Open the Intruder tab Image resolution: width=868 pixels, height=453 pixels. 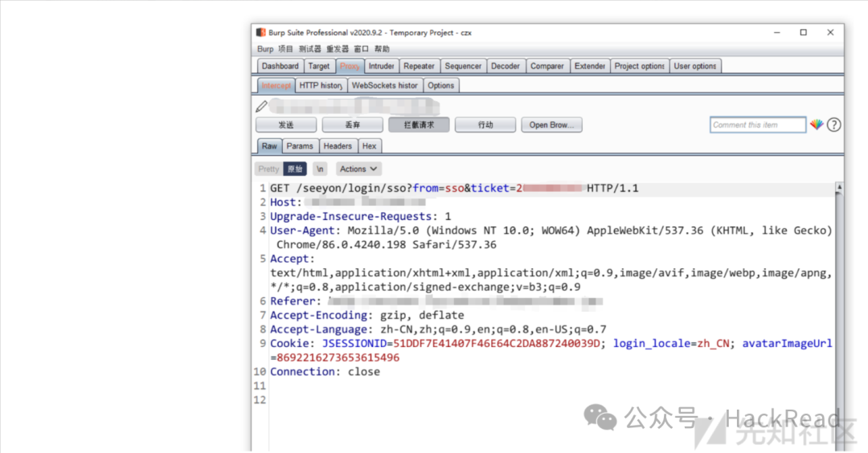[382, 66]
